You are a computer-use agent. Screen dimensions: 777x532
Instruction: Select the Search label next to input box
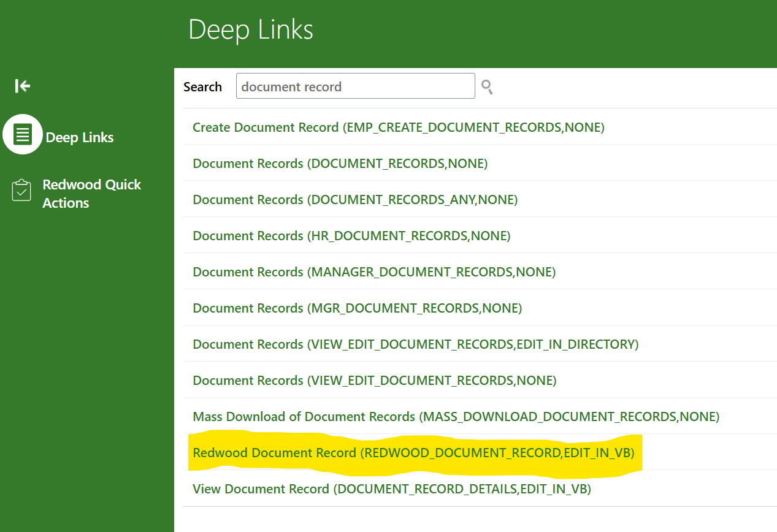(x=203, y=86)
